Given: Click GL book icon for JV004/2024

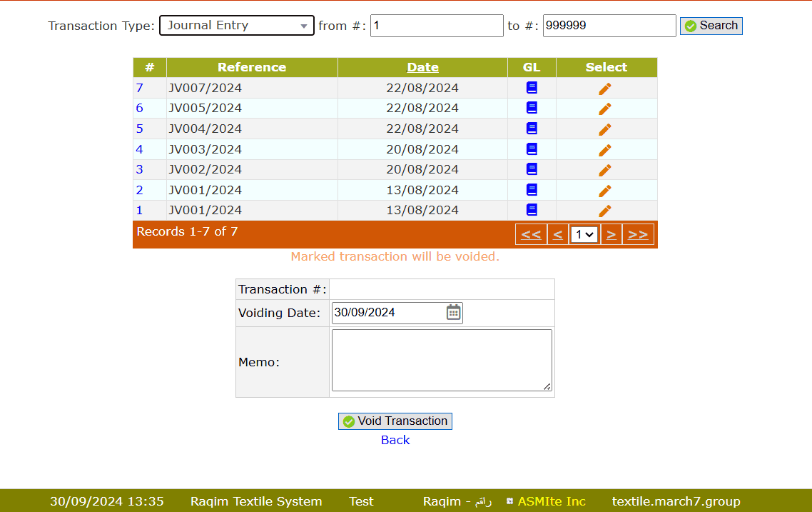Looking at the screenshot, I should (532, 129).
